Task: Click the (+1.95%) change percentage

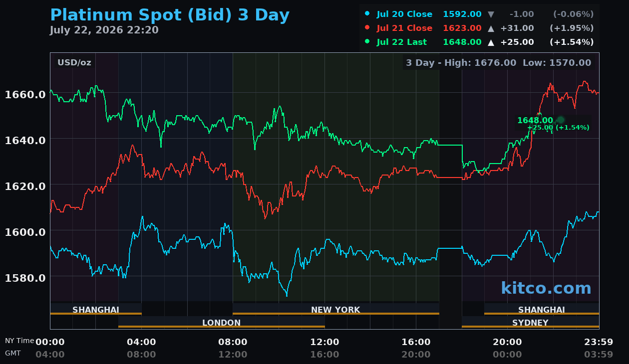Action: click(x=572, y=28)
